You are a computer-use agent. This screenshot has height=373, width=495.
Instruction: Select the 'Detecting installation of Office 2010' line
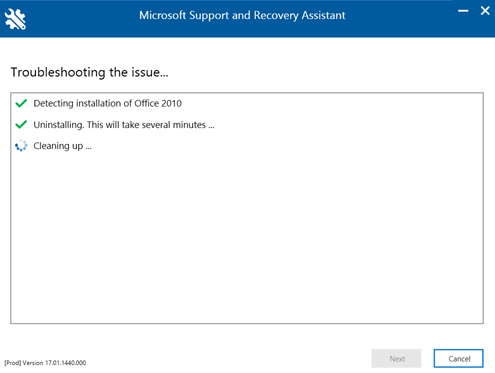tap(107, 103)
